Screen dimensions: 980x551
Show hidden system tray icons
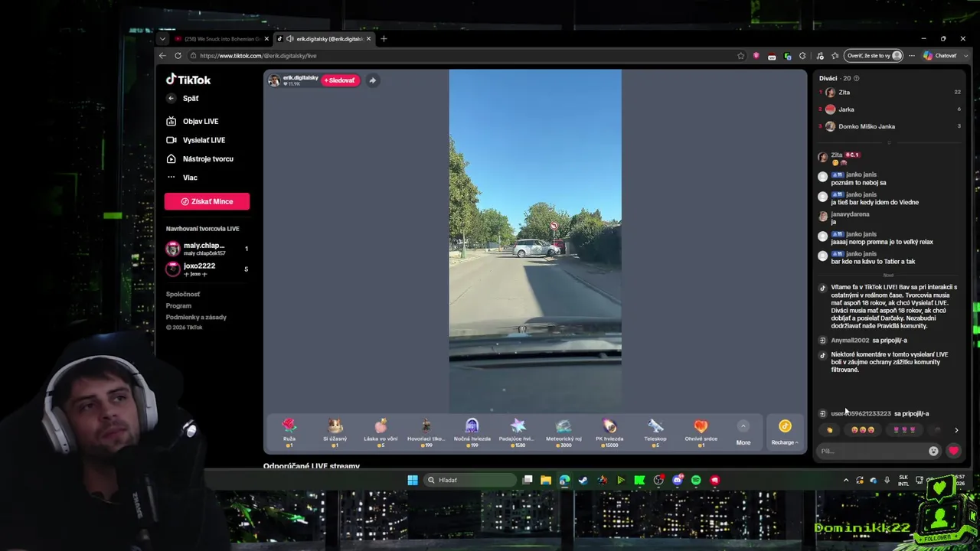[845, 480]
